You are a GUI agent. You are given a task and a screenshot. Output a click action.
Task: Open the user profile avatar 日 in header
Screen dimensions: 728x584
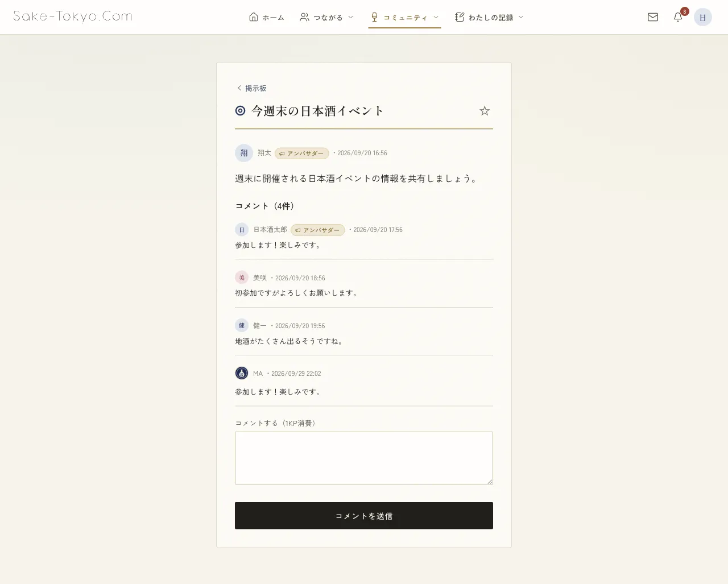coord(703,17)
